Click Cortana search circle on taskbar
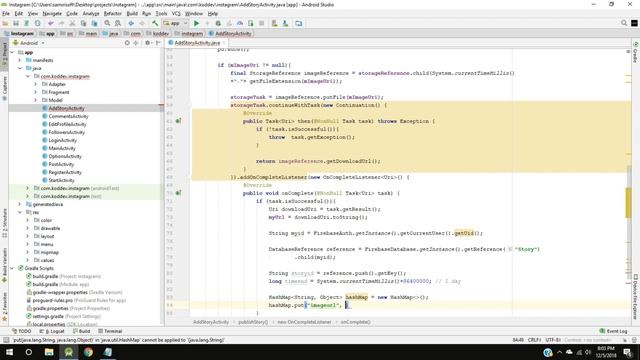Image resolution: width=640 pixels, height=360 pixels. (29, 352)
